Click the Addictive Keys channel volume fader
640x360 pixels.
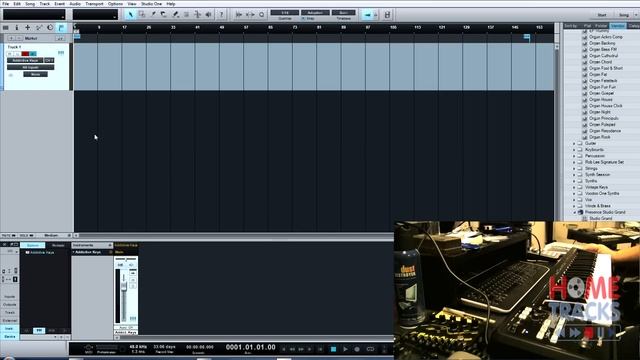point(124,286)
